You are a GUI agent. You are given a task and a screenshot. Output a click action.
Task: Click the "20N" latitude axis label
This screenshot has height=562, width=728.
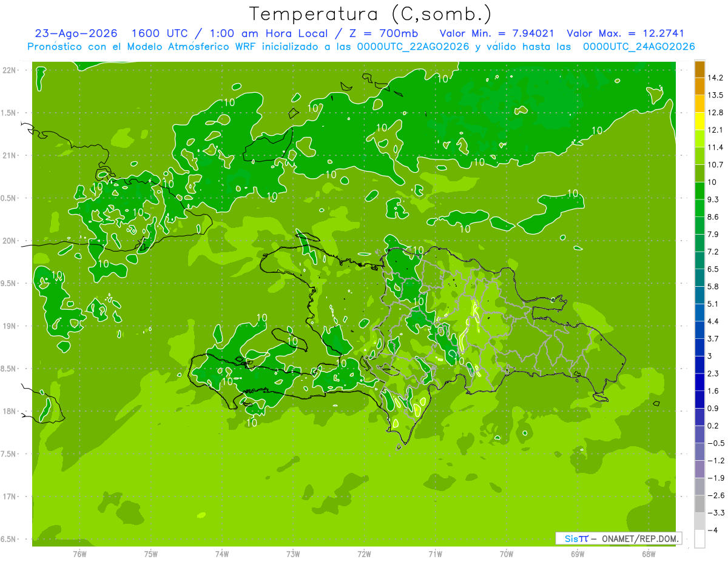(10, 241)
